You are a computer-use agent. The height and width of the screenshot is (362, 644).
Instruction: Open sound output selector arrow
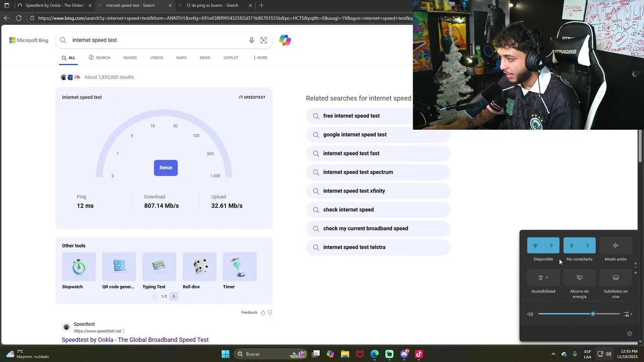628,314
